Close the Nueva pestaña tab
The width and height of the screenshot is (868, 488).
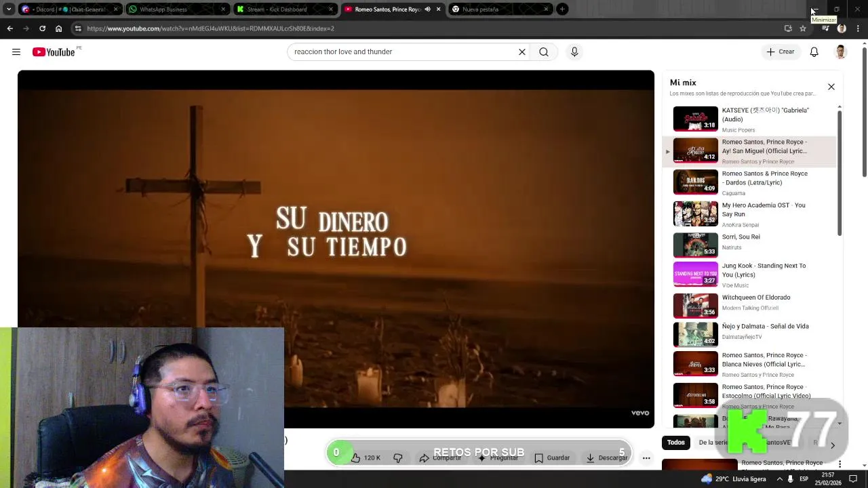coord(546,9)
